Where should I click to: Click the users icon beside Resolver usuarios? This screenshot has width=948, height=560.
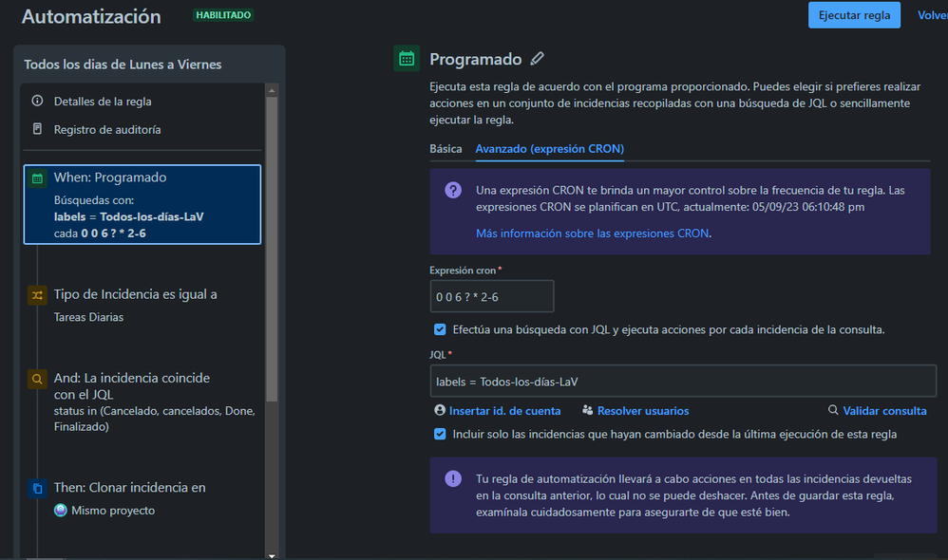click(588, 410)
